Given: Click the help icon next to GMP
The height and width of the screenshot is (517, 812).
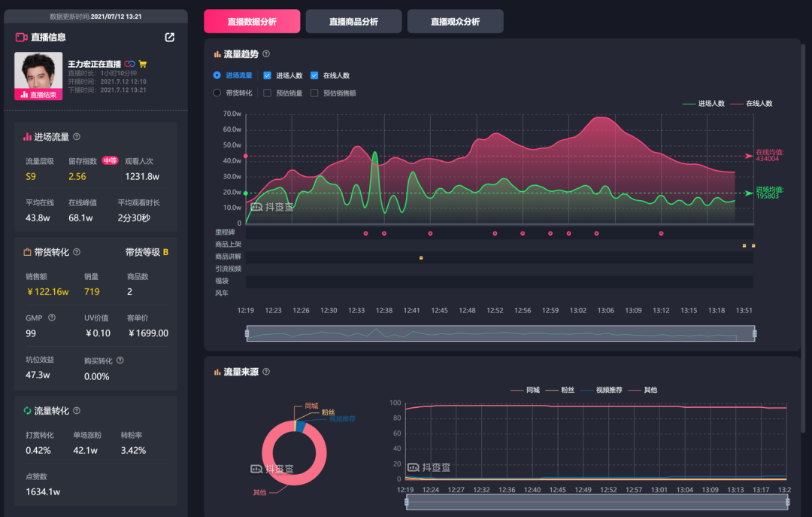Looking at the screenshot, I should click(52, 318).
